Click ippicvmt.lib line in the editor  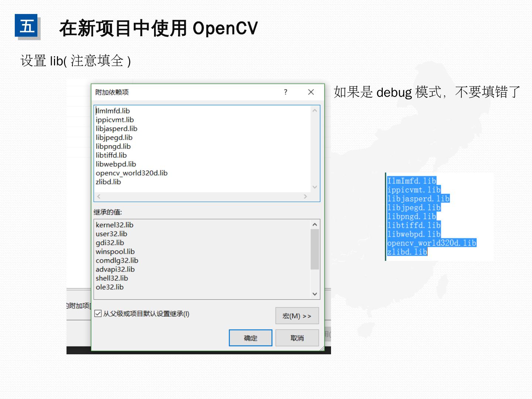coord(115,120)
